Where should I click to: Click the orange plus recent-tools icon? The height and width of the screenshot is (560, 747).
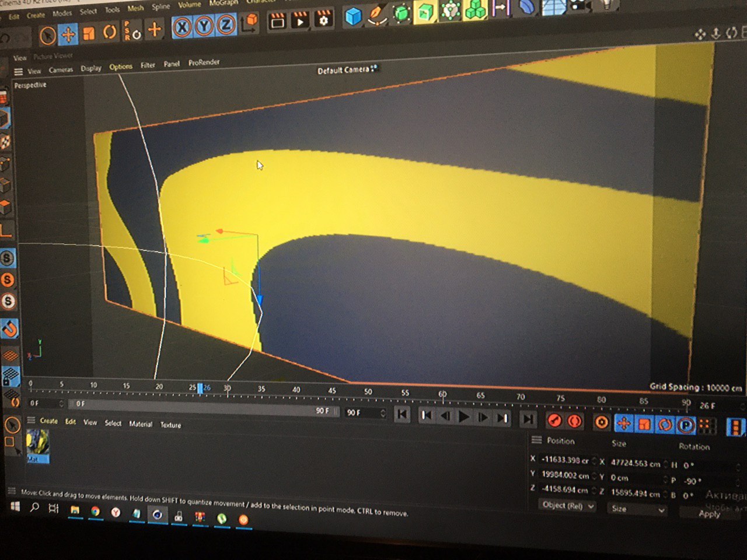click(x=155, y=29)
